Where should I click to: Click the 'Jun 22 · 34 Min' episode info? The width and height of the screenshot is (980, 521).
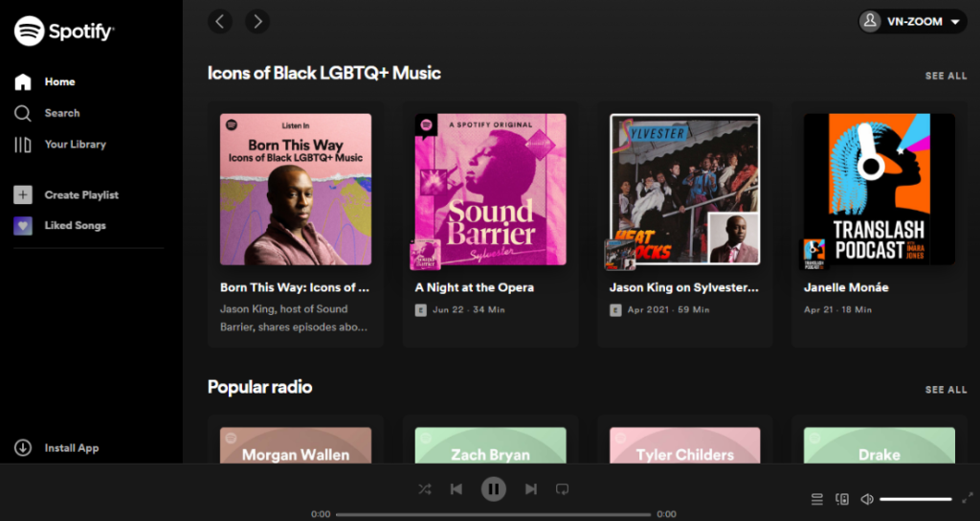tap(469, 309)
